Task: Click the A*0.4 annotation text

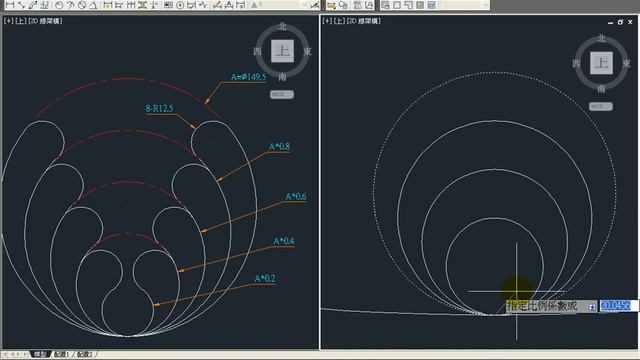Action: 284,241
